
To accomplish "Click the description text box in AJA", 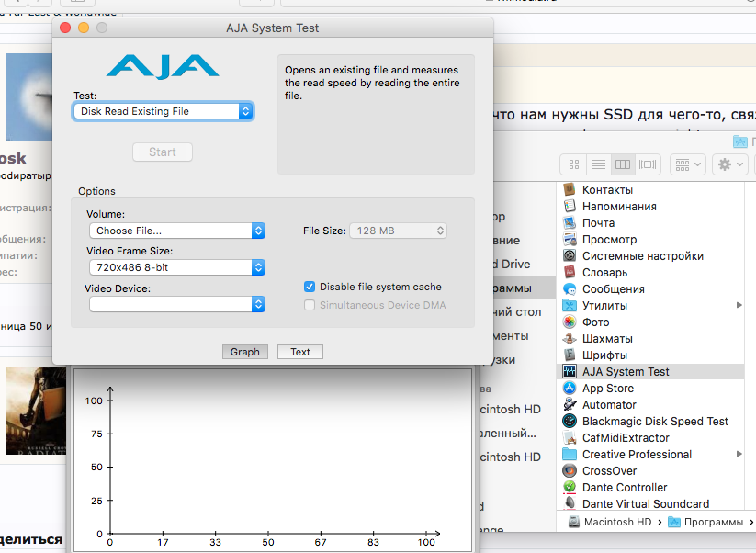I will pyautogui.click(x=376, y=114).
